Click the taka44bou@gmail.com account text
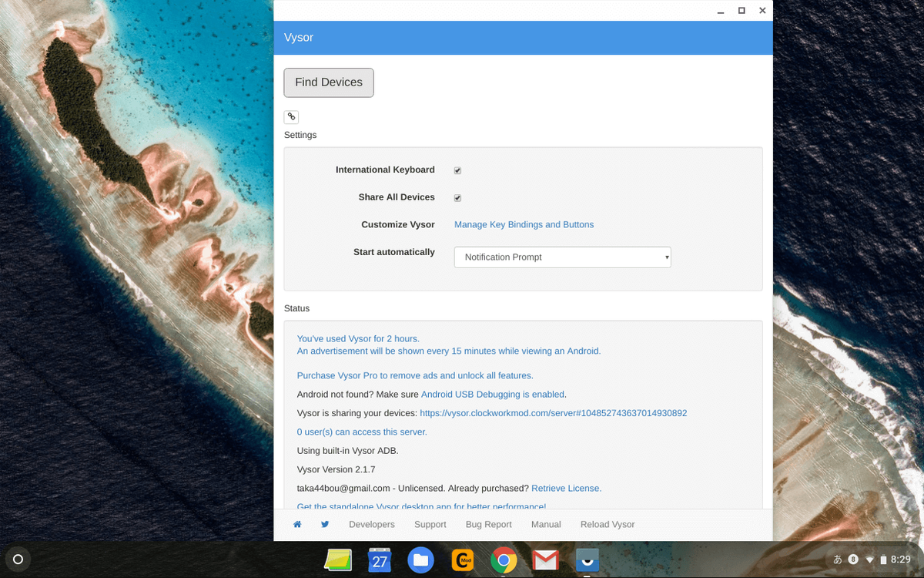This screenshot has width=924, height=578. tap(343, 488)
